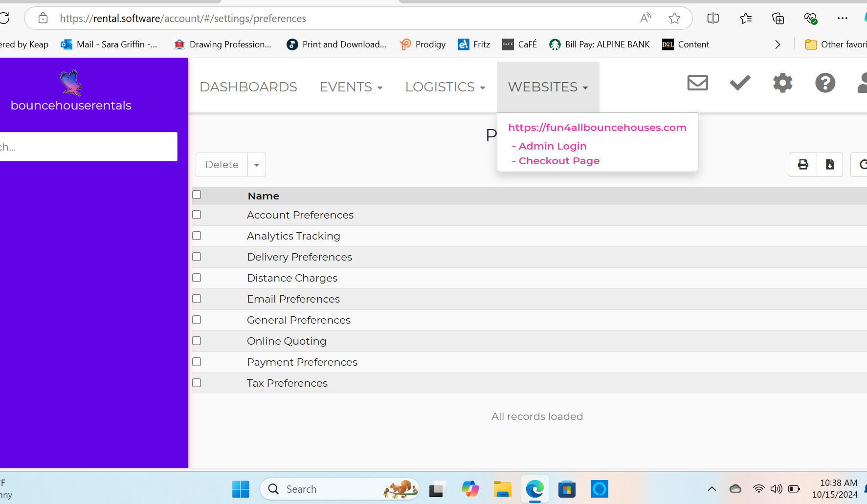
Task: Tick the Delivery Preferences checkbox
Action: tap(197, 257)
